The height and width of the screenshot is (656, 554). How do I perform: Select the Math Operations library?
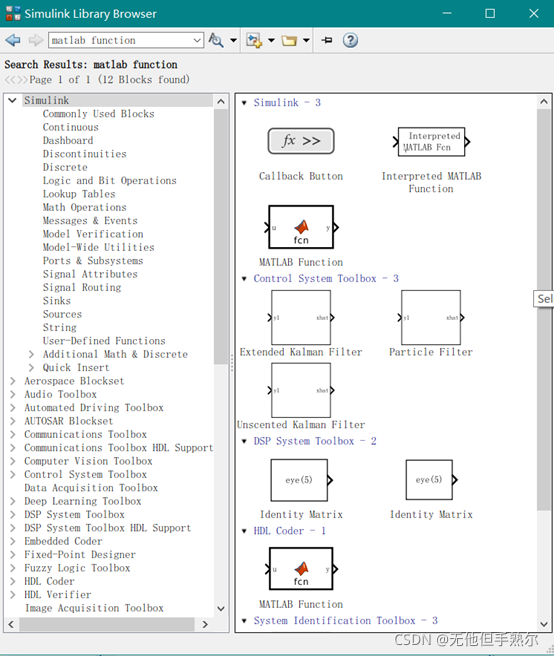85,208
